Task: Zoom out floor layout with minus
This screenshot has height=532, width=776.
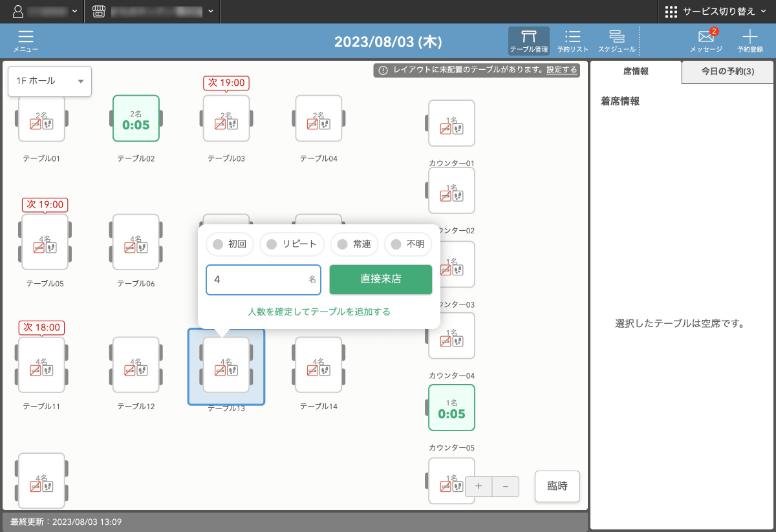Action: point(506,487)
